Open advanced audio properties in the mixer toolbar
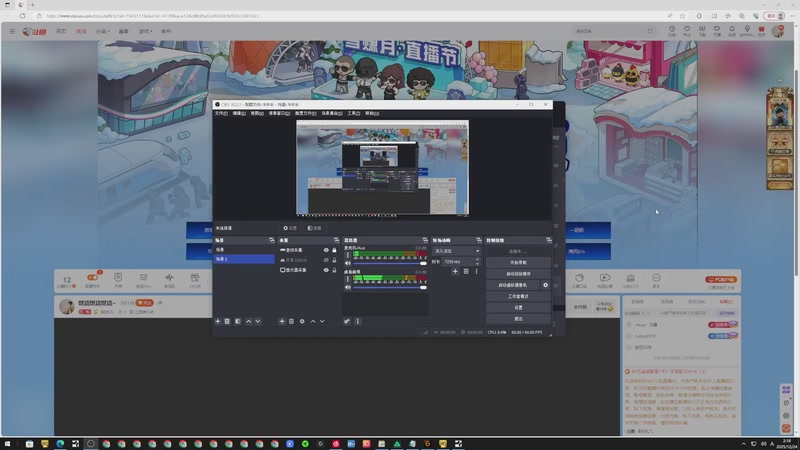The height and width of the screenshot is (450, 800). (347, 321)
